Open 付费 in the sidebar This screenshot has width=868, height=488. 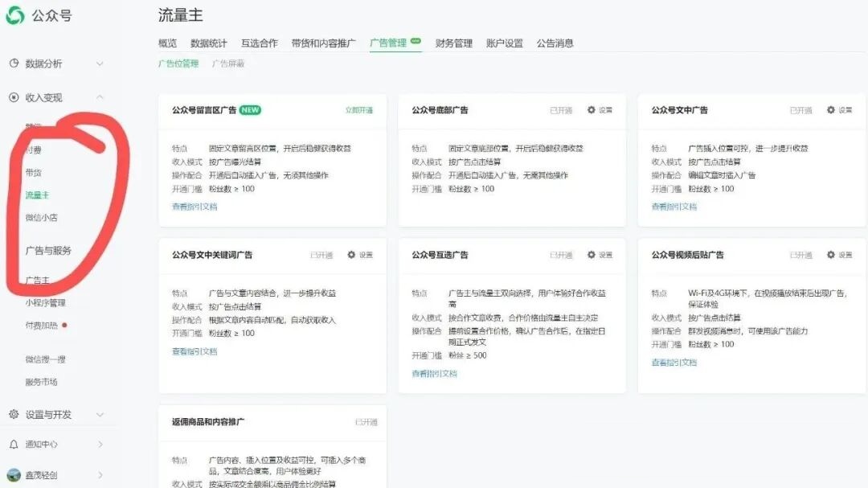33,150
